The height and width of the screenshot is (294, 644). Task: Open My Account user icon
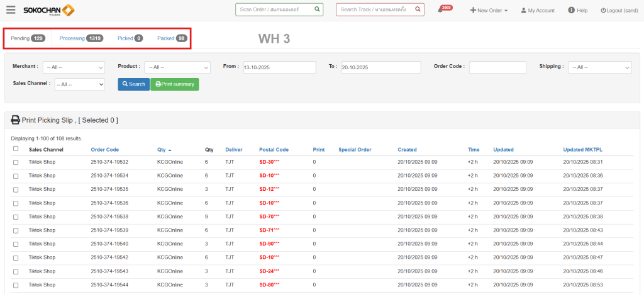click(523, 11)
